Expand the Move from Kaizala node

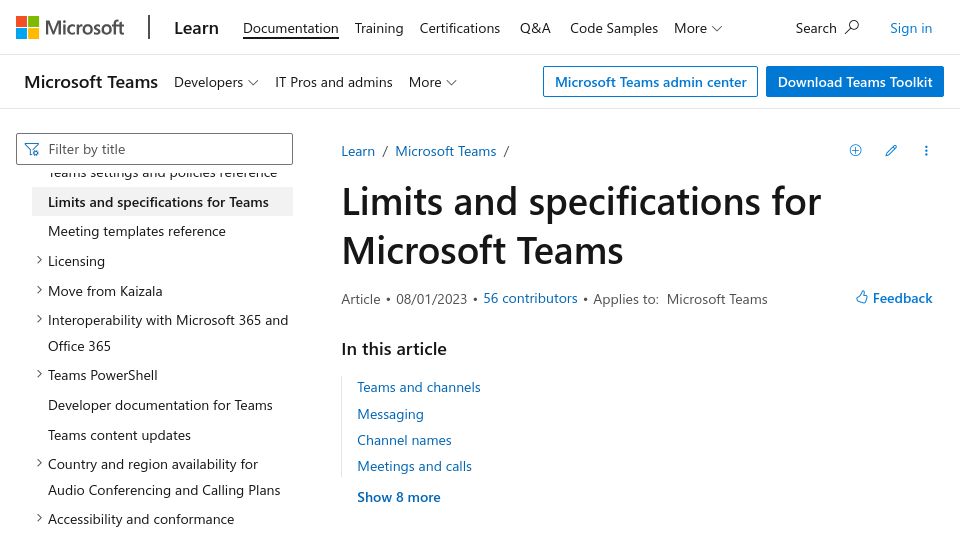coord(39,290)
